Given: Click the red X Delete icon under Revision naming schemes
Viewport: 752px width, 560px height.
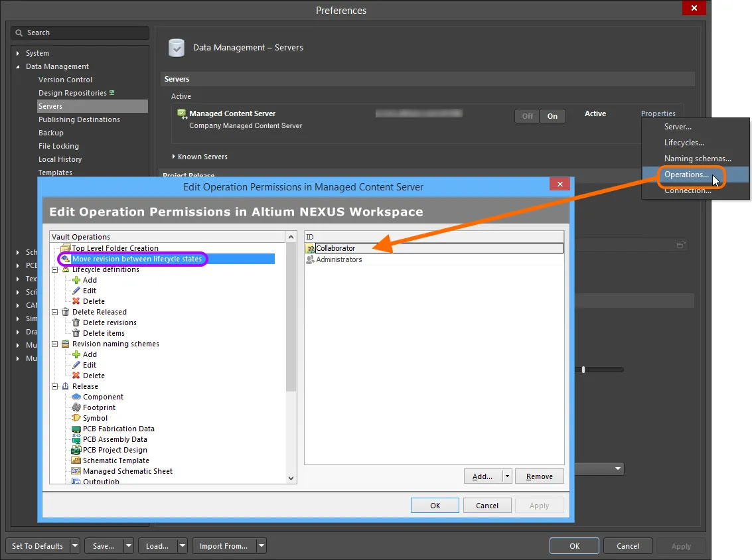Looking at the screenshot, I should click(x=76, y=376).
